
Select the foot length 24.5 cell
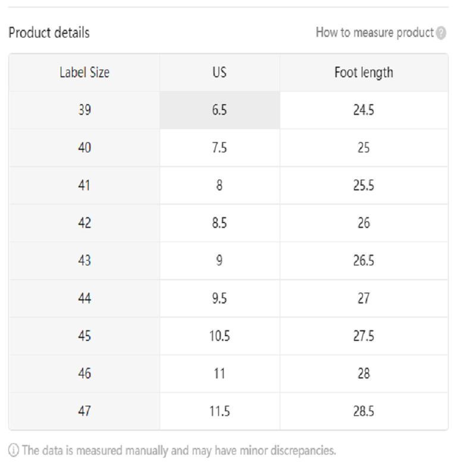tap(364, 110)
